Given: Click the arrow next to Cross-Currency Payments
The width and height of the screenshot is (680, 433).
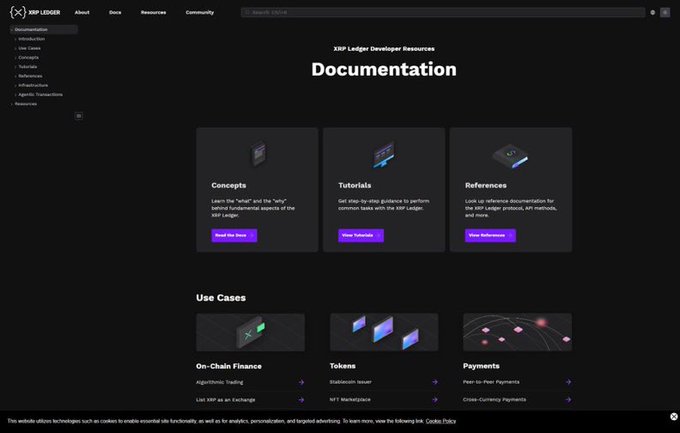Looking at the screenshot, I should click(x=568, y=399).
